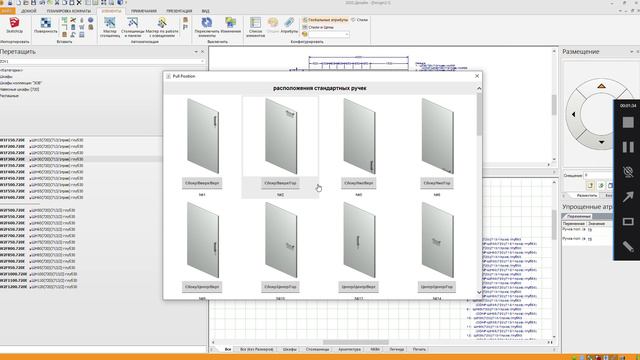
Task: Select rectangle annotation tool in recorder
Action: pyautogui.click(x=628, y=222)
